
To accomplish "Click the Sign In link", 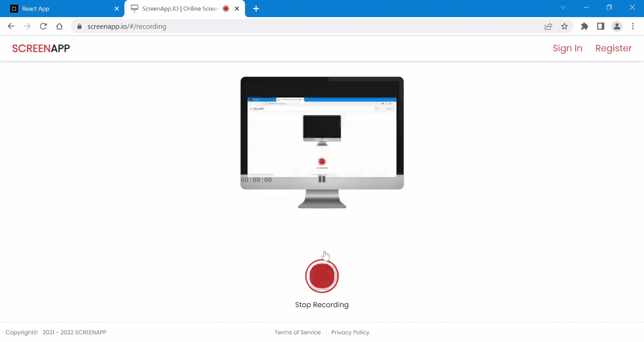I will [x=567, y=48].
